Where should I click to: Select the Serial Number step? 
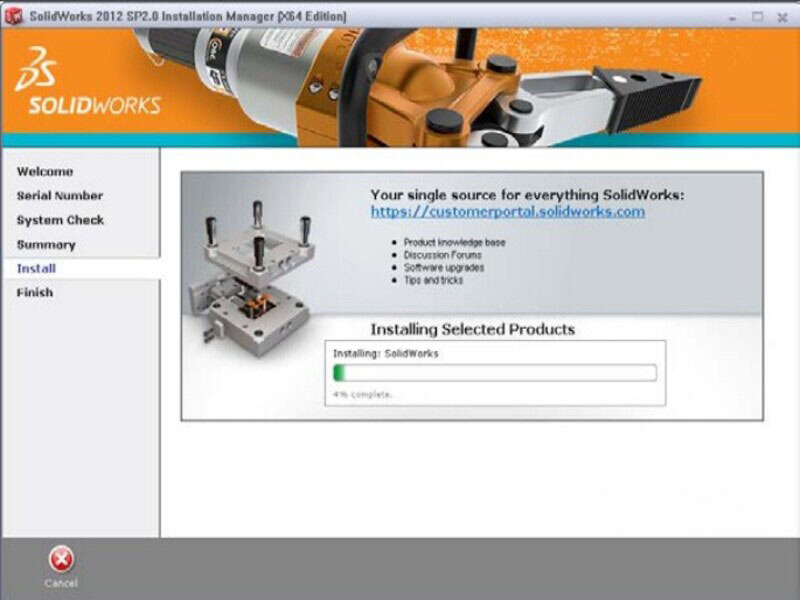tap(60, 195)
